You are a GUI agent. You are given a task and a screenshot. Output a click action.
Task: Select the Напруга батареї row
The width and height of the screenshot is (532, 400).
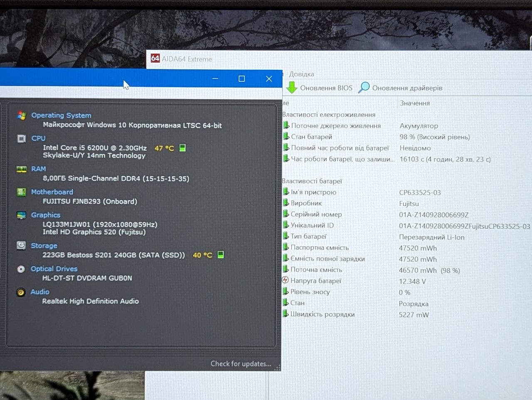pyautogui.click(x=407, y=281)
